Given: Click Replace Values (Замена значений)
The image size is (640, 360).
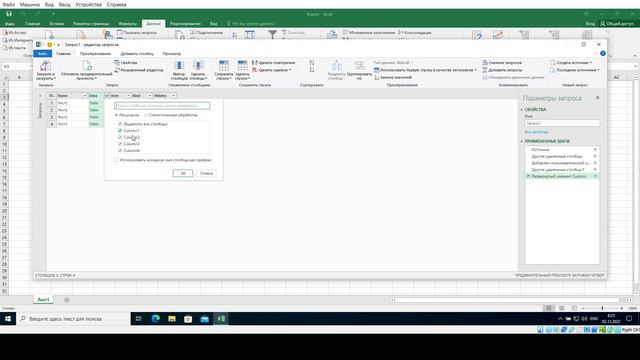Looking at the screenshot, I should pyautogui.click(x=393, y=77).
